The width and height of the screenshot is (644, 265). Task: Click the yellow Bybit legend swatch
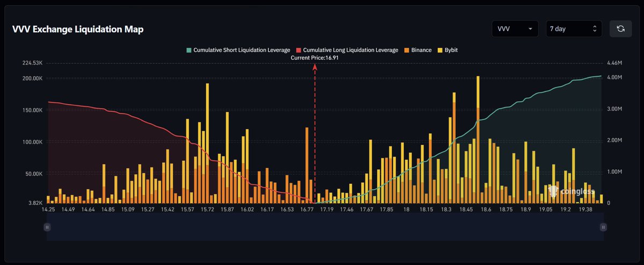[x=440, y=50]
